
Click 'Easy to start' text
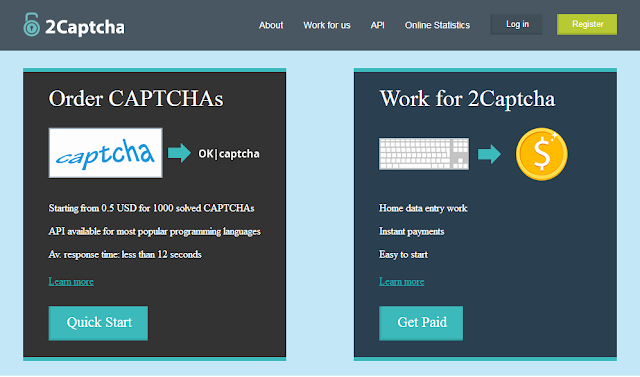click(403, 255)
